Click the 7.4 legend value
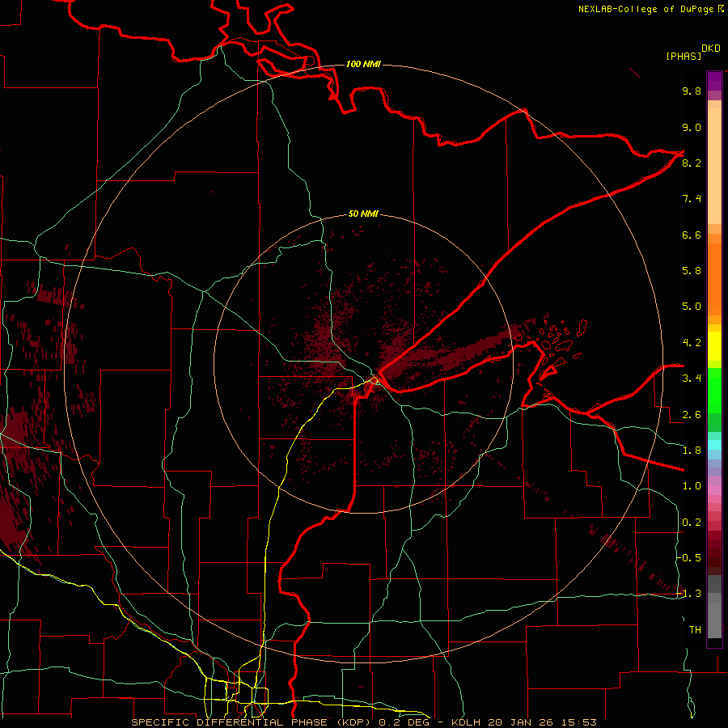 [x=692, y=199]
